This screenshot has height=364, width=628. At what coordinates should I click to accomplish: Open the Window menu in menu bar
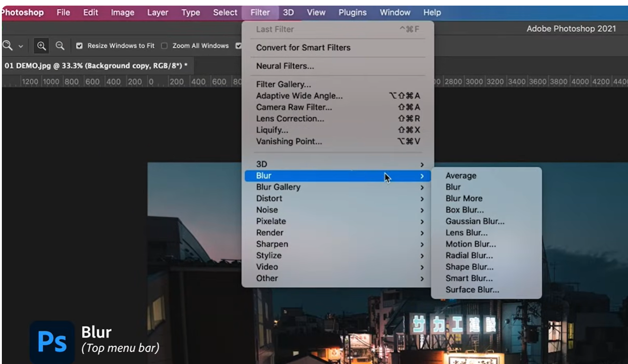pos(395,13)
